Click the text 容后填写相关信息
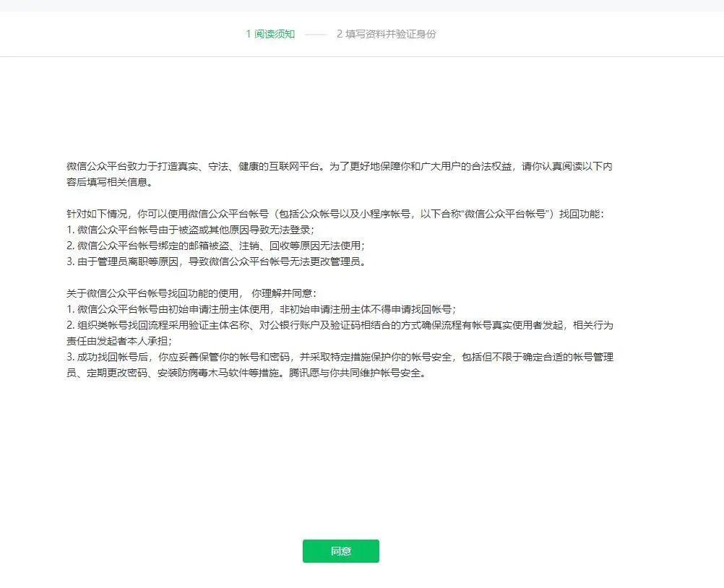 (109, 182)
